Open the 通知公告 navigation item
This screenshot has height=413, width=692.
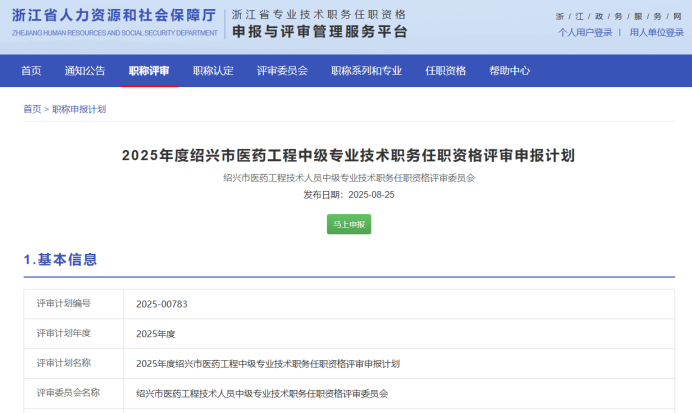(85, 71)
